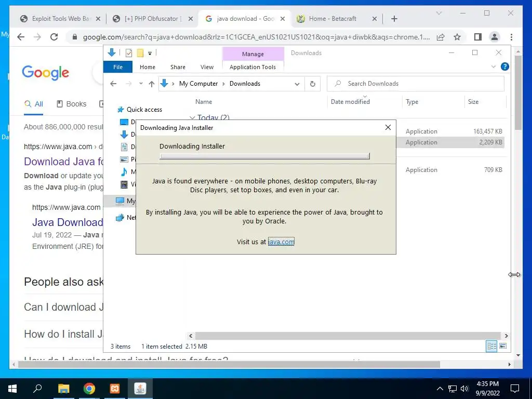Expand the address bar history dropdown
The height and width of the screenshot is (399, 532).
(x=297, y=84)
